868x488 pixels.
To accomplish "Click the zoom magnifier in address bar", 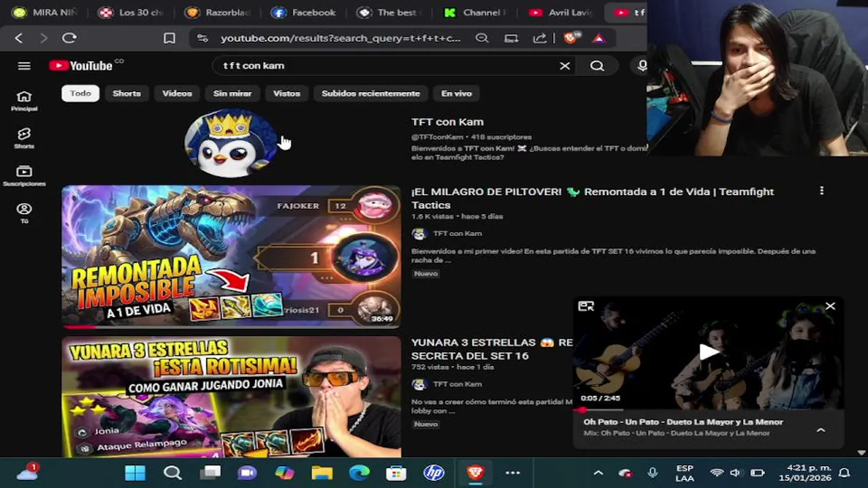I will 481,39.
